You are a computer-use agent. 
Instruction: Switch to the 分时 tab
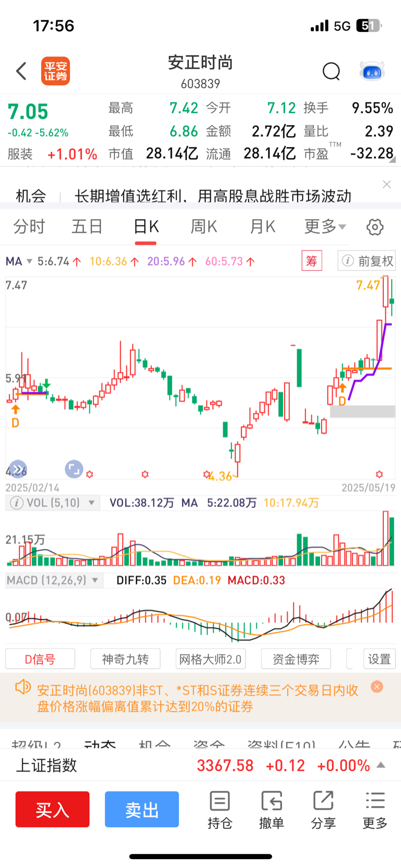coord(29,227)
